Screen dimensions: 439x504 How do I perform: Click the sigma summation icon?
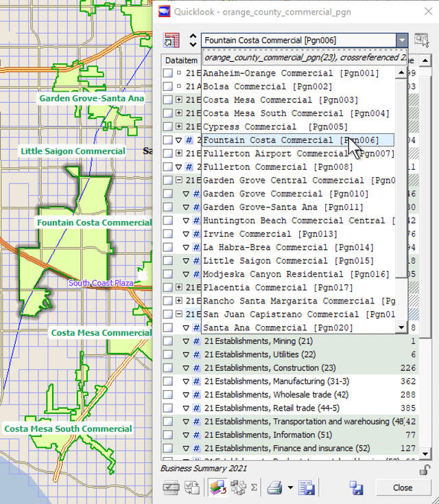pos(254,488)
